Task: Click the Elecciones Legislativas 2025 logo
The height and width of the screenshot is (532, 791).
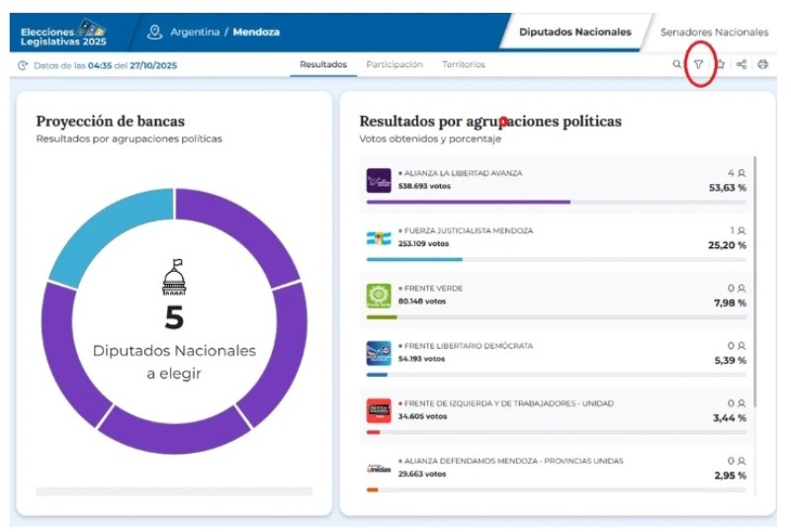Action: (63, 33)
